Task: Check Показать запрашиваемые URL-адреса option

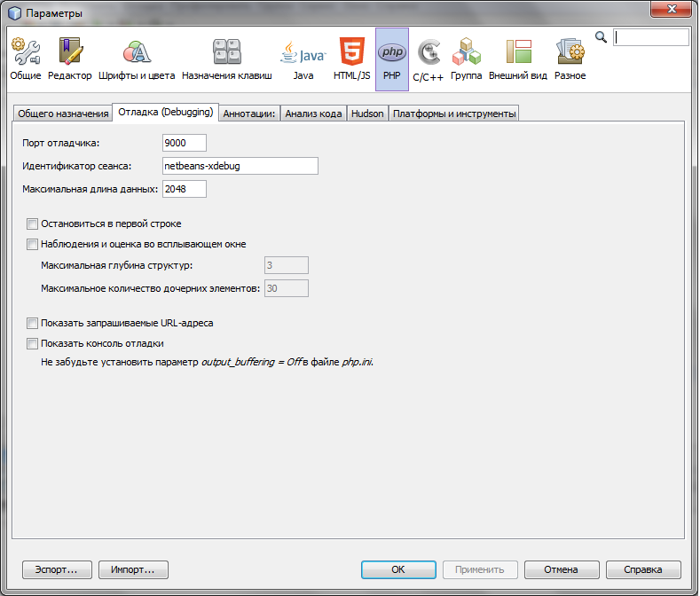Action: click(x=33, y=324)
